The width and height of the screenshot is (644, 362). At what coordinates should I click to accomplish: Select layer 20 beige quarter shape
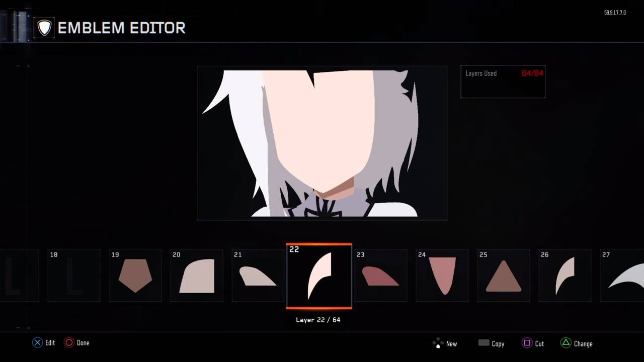(x=197, y=276)
